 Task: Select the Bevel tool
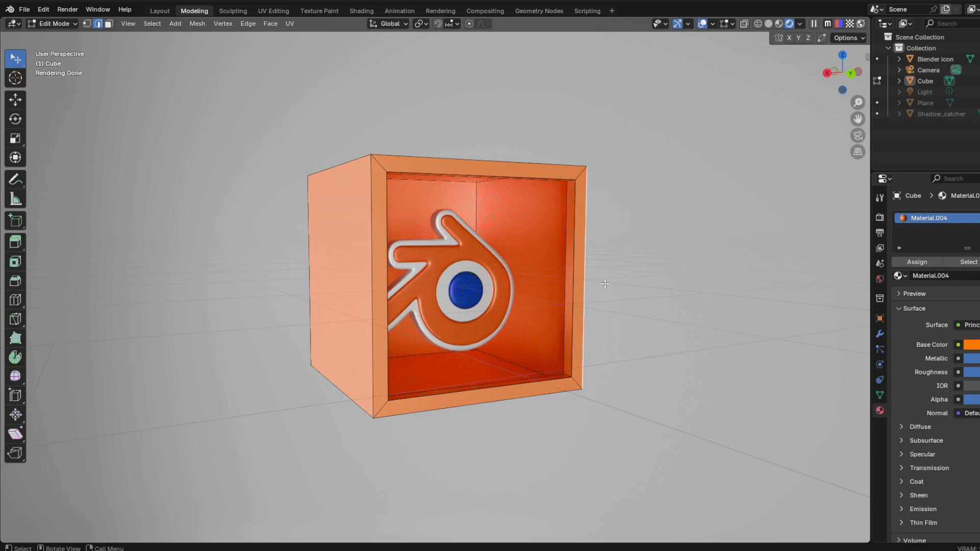click(15, 281)
